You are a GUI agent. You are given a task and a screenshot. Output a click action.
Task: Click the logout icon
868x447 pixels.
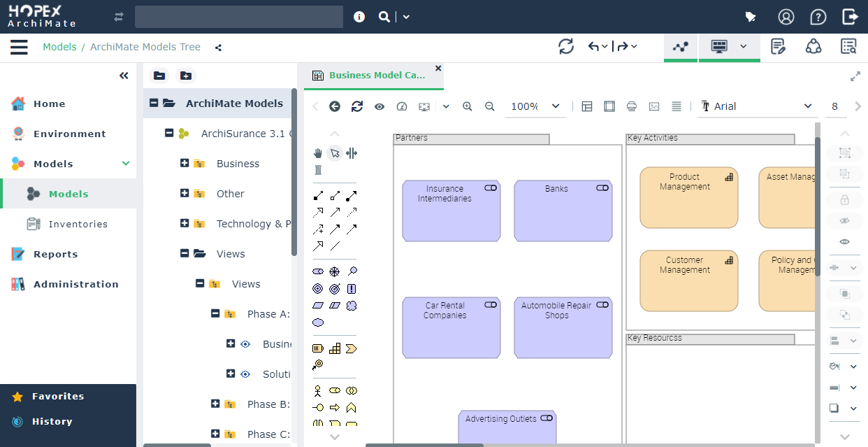click(850, 17)
